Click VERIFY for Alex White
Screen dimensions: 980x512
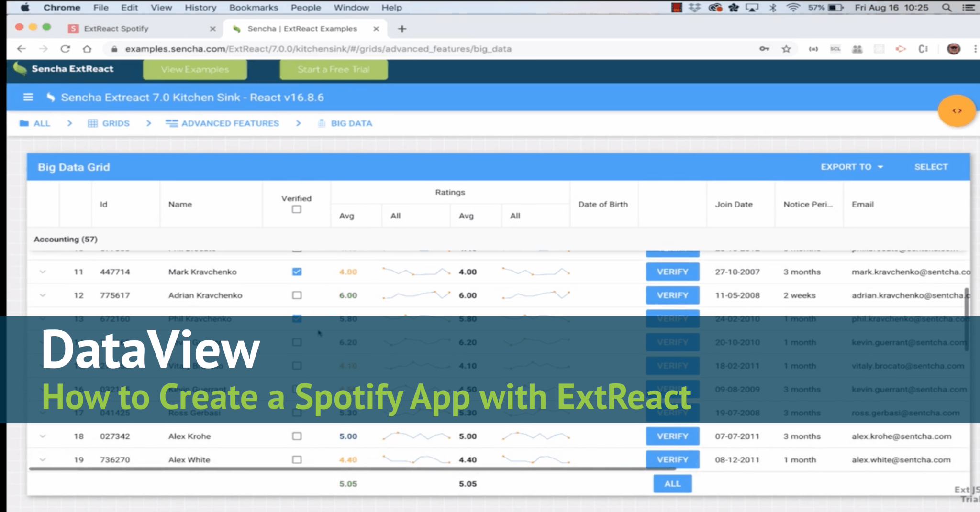tap(672, 459)
